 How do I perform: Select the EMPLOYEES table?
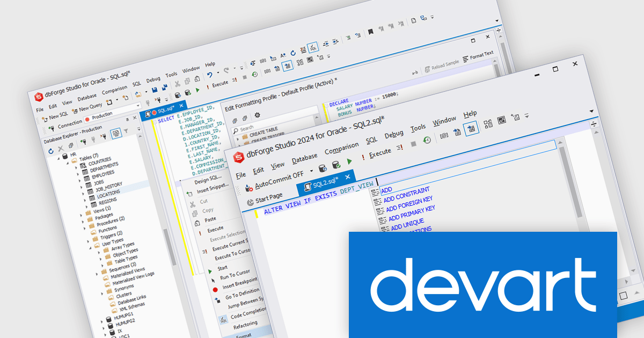(103, 174)
